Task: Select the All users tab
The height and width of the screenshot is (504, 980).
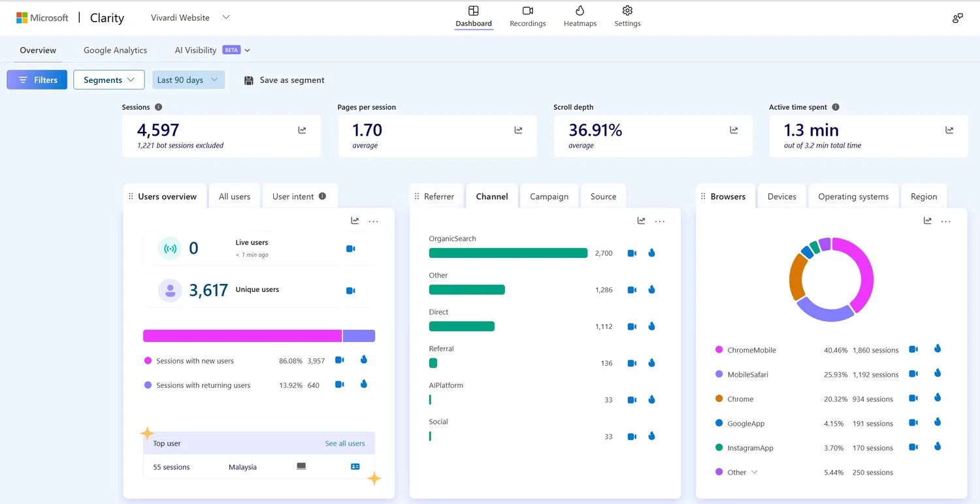Action: coord(235,197)
